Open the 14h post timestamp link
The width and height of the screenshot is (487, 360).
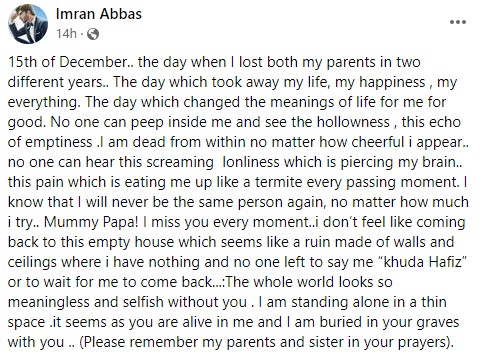click(66, 34)
